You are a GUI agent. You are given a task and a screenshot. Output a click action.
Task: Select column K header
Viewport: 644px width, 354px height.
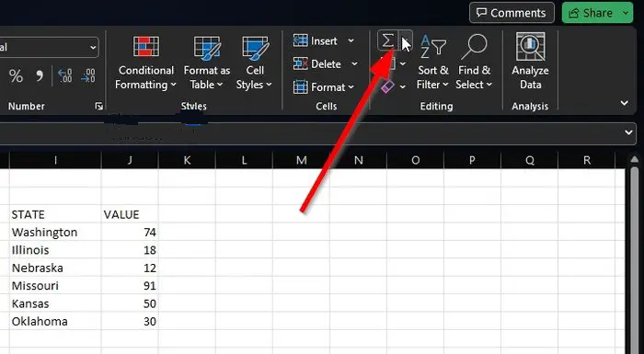point(187,160)
